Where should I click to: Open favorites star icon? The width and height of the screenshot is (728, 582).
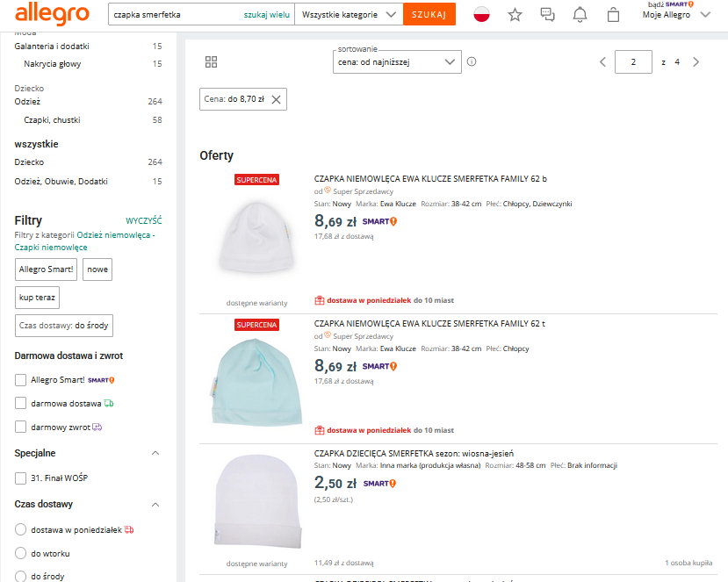[515, 15]
